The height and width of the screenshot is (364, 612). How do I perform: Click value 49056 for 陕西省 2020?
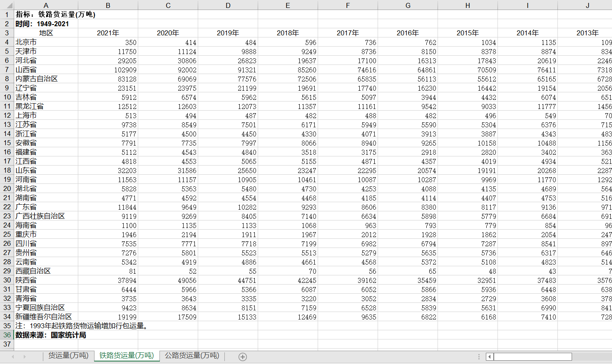click(x=168, y=280)
